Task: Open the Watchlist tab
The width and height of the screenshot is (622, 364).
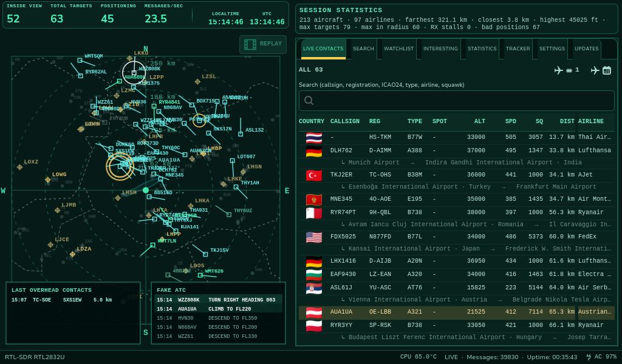Action: click(398, 49)
